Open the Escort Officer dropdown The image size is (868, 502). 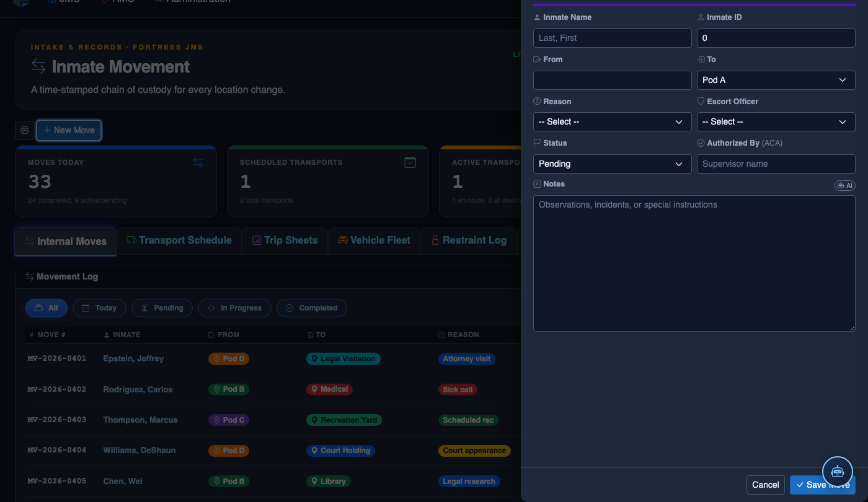pos(776,121)
